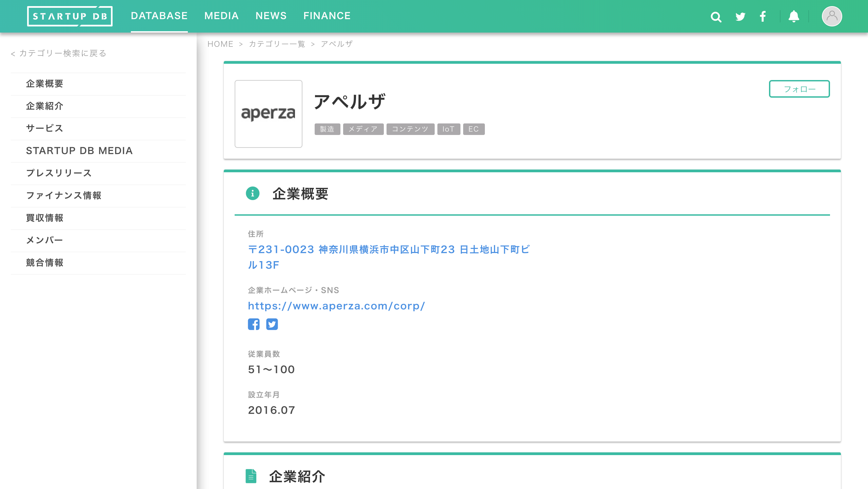Open the NEWS tab

tap(271, 16)
